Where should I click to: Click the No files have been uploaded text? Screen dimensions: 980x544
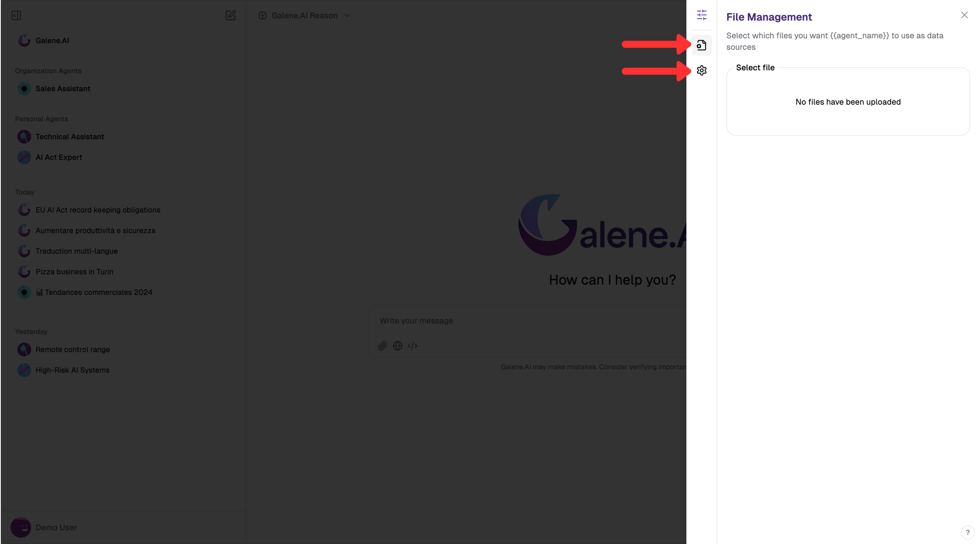pos(848,102)
